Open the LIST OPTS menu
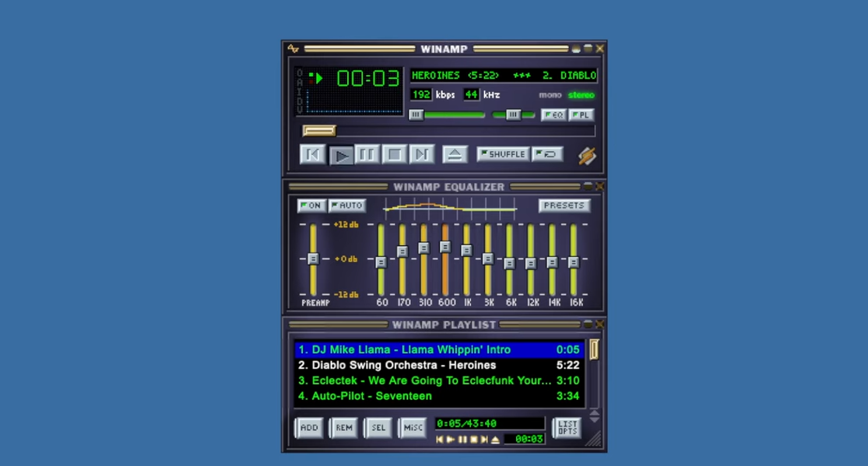Viewport: 868px width, 466px height. (x=568, y=428)
